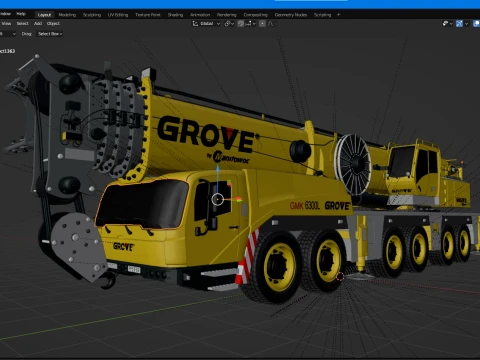Open the object visibility and selectability dropdown
The width and height of the screenshot is (480, 360).
pos(447,24)
